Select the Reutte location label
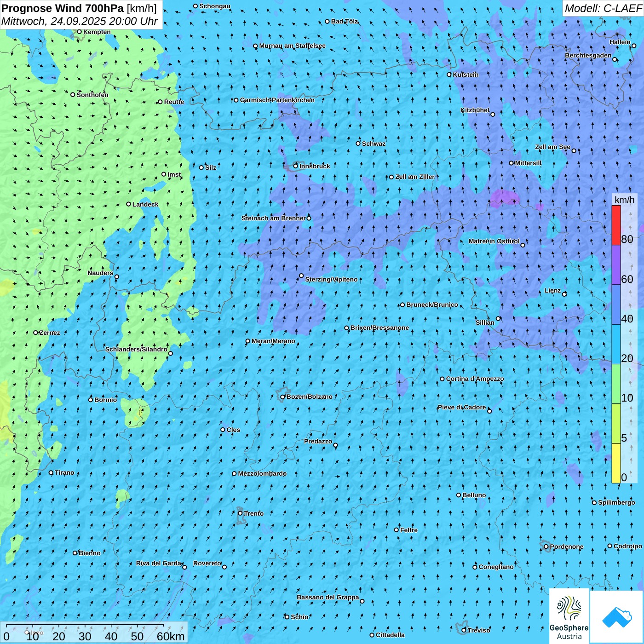The width and height of the screenshot is (644, 644). pyautogui.click(x=174, y=102)
